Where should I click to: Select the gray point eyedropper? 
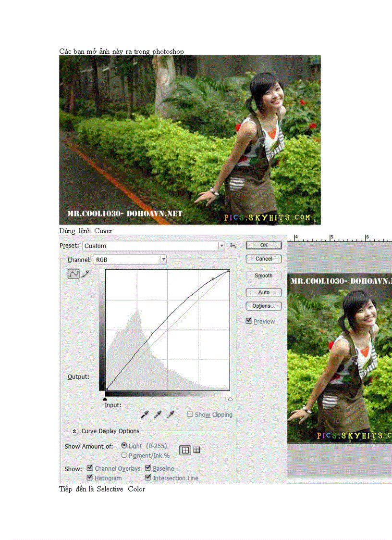click(x=158, y=414)
